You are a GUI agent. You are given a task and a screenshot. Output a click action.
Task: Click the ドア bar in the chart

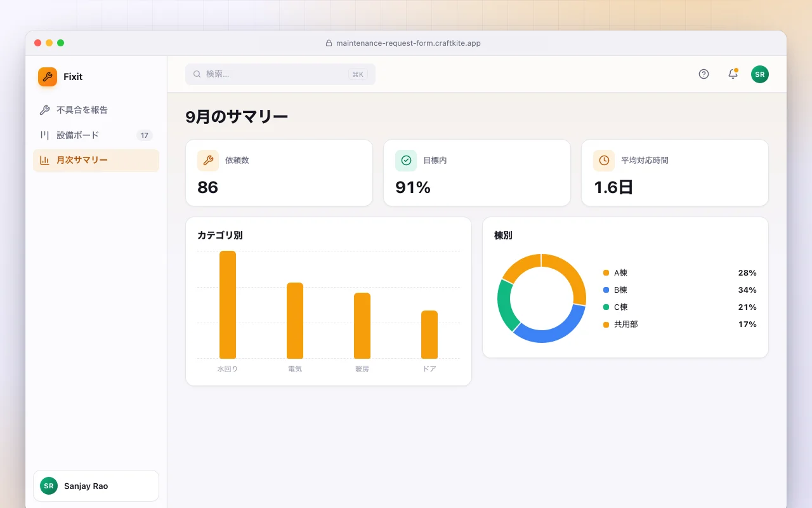point(429,335)
